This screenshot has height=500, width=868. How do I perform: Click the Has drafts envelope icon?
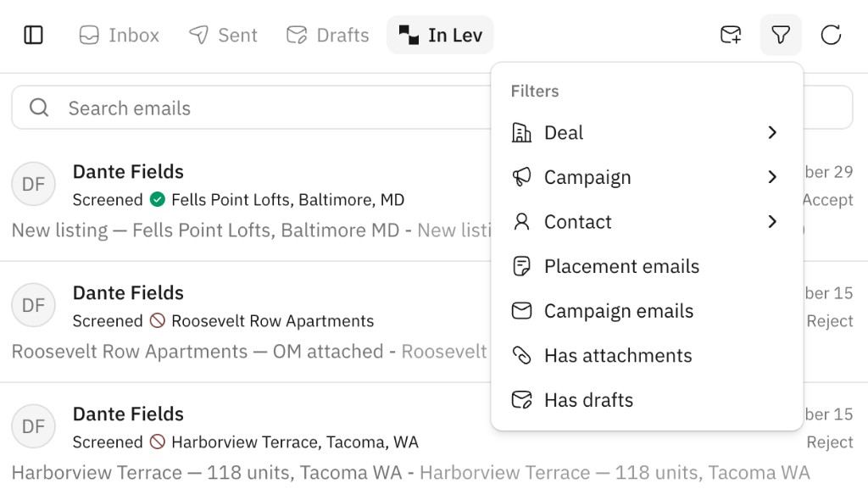(521, 400)
